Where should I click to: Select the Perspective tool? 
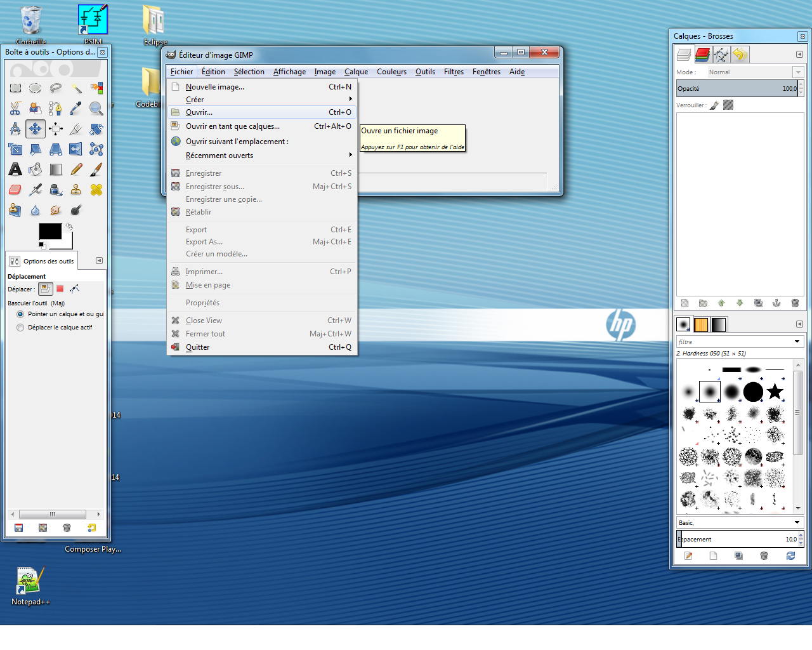coord(56,149)
